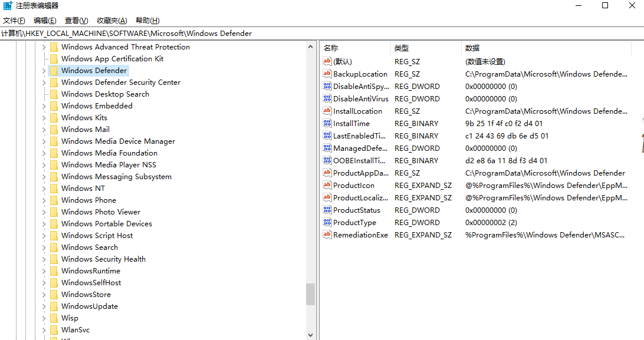Screen dimensions: 644x340
Task: Open the 编辑(E) menu
Action: point(45,21)
